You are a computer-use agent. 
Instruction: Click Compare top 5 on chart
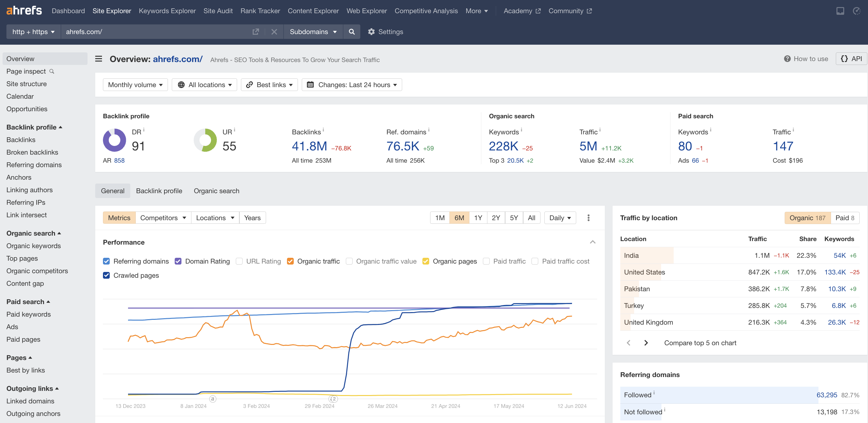700,343
